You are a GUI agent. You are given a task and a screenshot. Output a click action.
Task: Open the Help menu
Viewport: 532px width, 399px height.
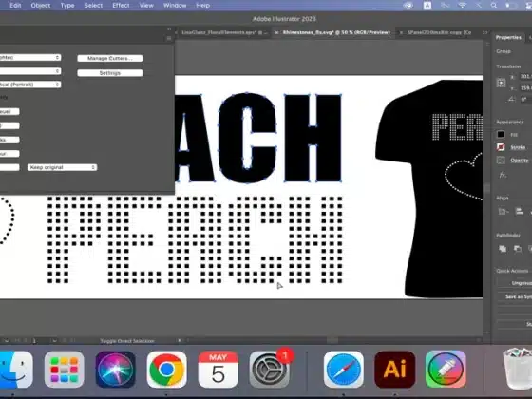[202, 6]
